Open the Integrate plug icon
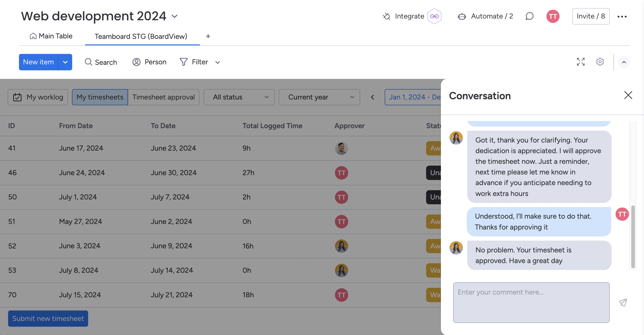This screenshot has height=335, width=644. point(387,16)
